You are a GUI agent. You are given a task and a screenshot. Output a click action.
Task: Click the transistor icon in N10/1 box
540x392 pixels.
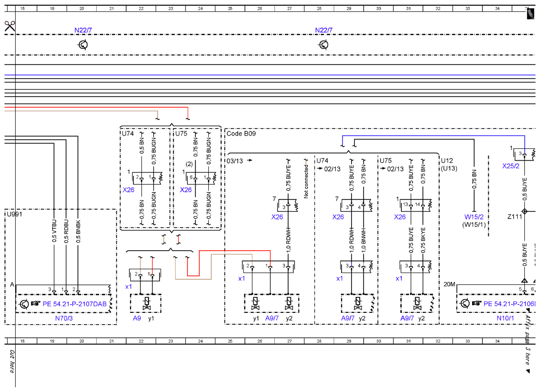click(465, 303)
